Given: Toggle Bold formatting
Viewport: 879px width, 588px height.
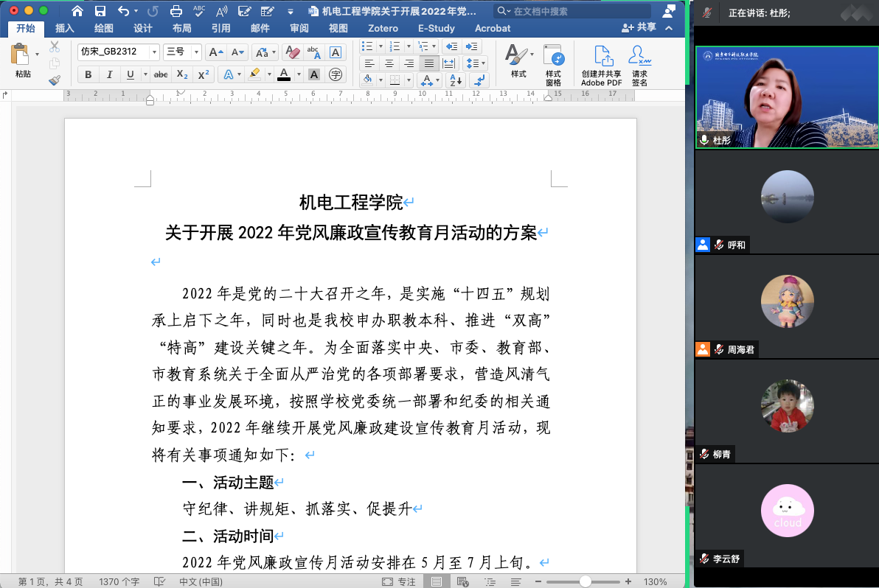Looking at the screenshot, I should (88, 74).
